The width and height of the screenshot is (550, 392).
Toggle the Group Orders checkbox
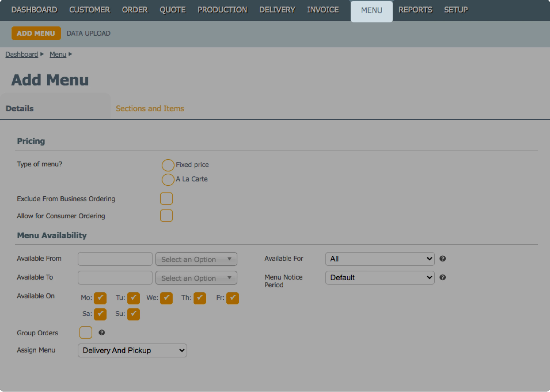pos(85,332)
